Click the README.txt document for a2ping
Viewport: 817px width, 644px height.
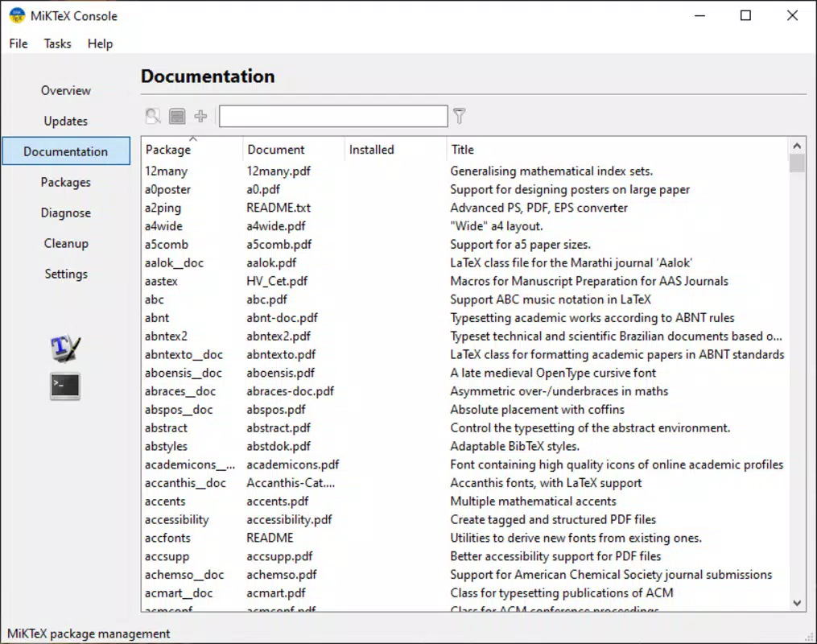pyautogui.click(x=279, y=208)
